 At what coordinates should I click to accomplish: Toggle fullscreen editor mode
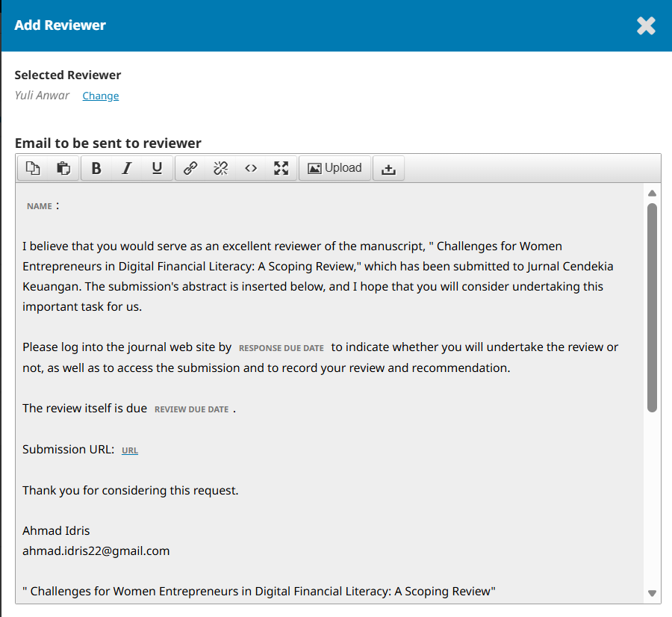281,168
